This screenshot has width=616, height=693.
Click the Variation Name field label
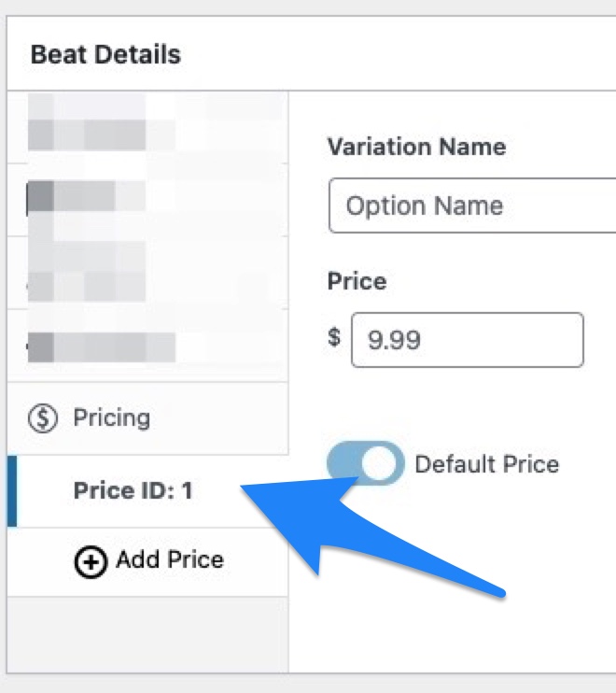[x=416, y=147]
